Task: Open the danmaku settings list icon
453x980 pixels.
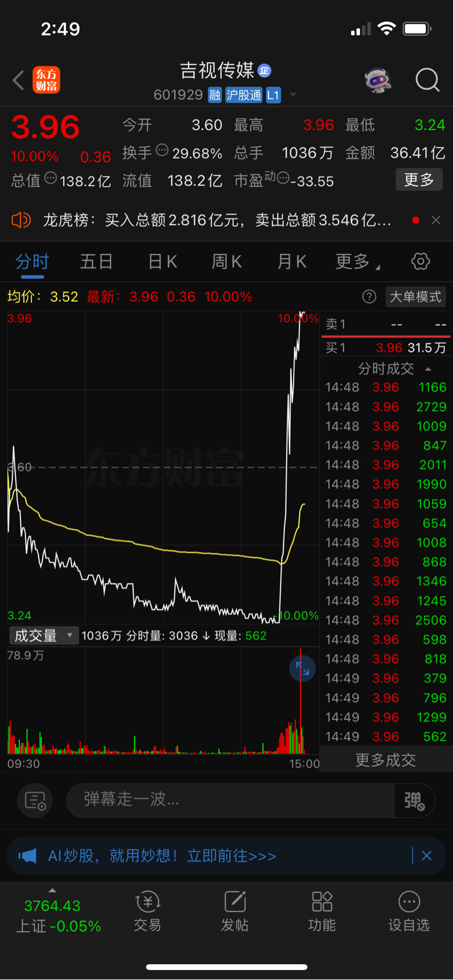Action: [35, 800]
